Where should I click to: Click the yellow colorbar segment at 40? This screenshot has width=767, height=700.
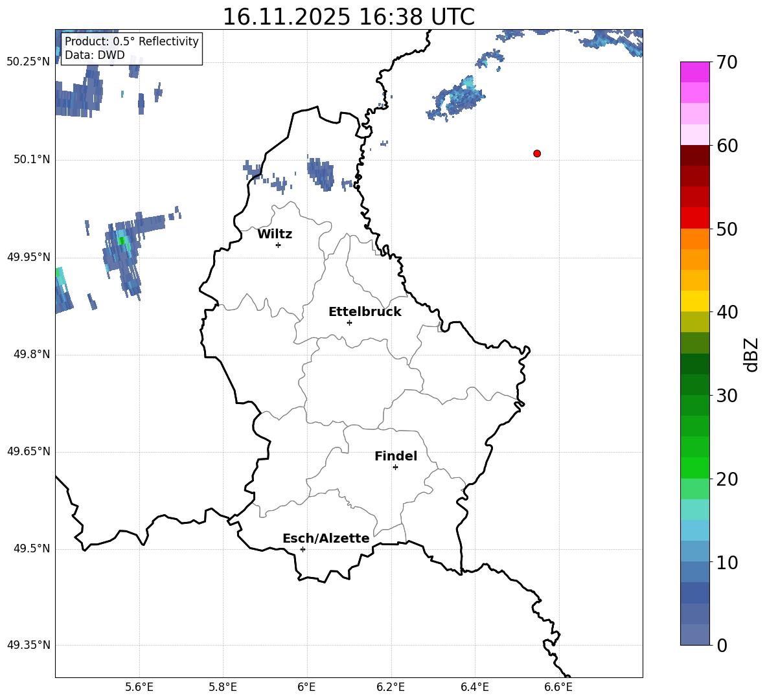[694, 301]
